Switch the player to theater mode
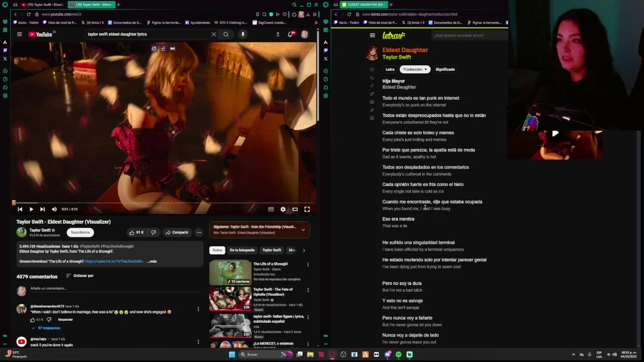 coord(295,209)
